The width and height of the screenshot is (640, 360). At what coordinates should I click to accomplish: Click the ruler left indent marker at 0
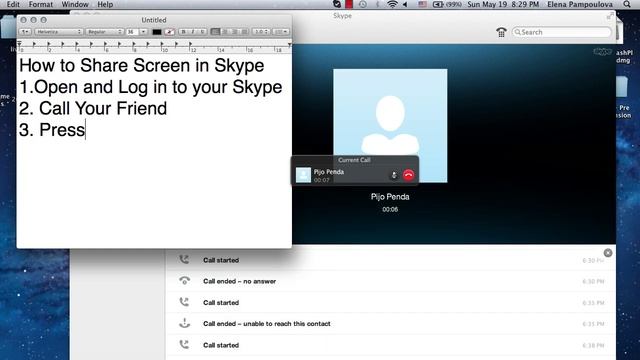(19, 44)
